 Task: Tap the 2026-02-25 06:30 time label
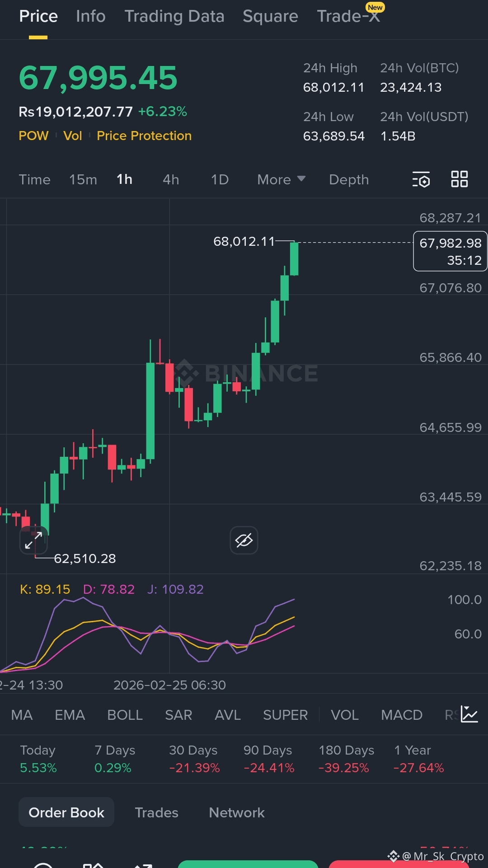click(169, 685)
